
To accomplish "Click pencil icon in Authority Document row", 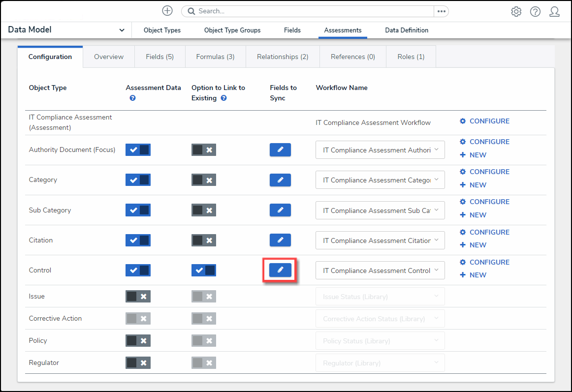I will 280,150.
